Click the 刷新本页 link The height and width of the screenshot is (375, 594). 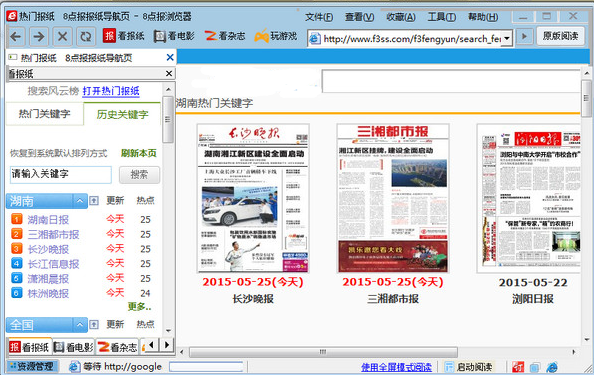pyautogui.click(x=139, y=153)
